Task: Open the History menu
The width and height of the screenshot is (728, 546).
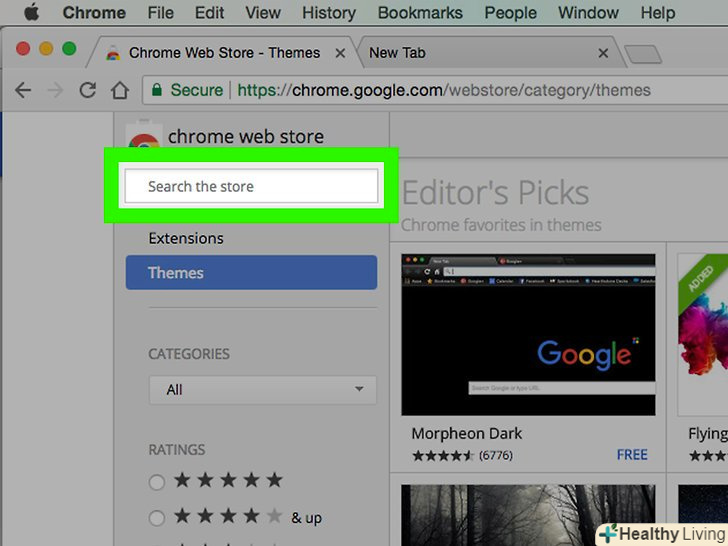Action: 329,13
